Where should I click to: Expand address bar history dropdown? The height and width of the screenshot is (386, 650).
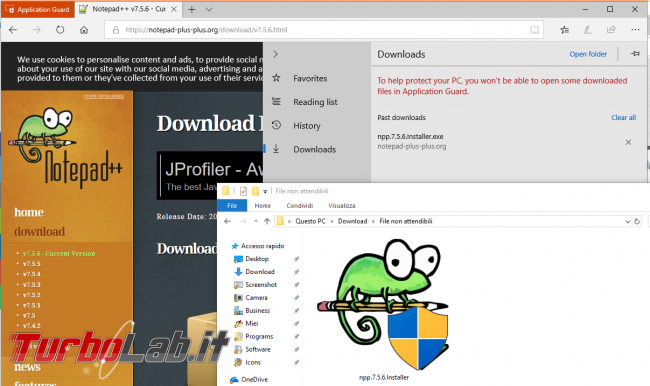point(628,221)
